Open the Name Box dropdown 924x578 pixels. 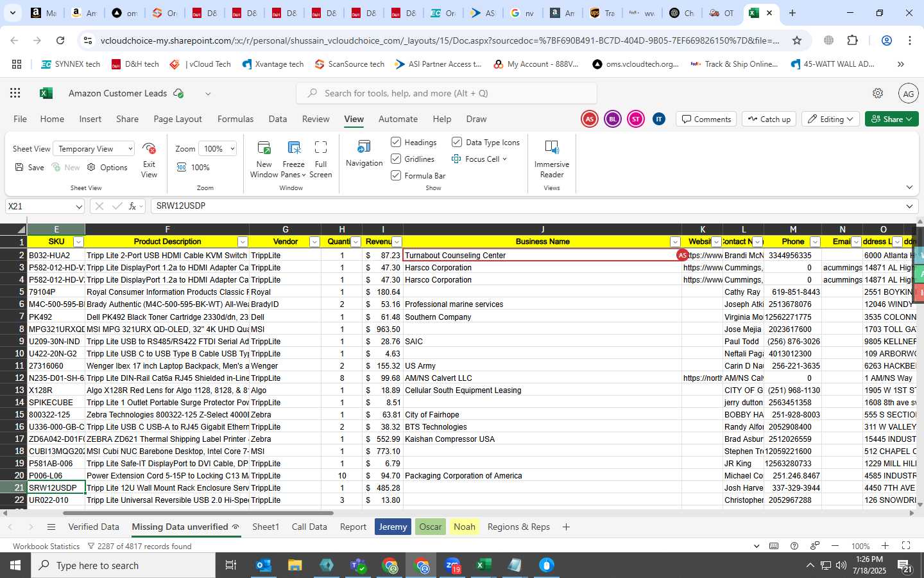tap(79, 206)
